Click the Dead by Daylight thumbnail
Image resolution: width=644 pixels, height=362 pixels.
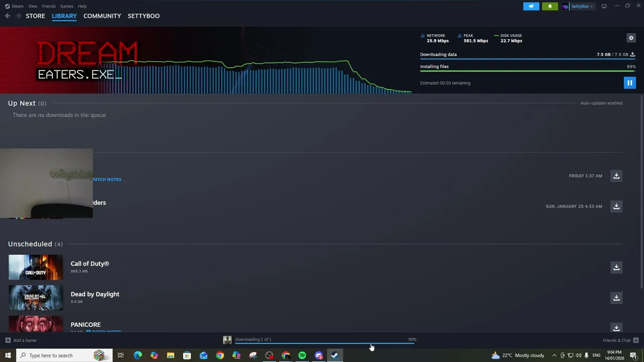36,298
